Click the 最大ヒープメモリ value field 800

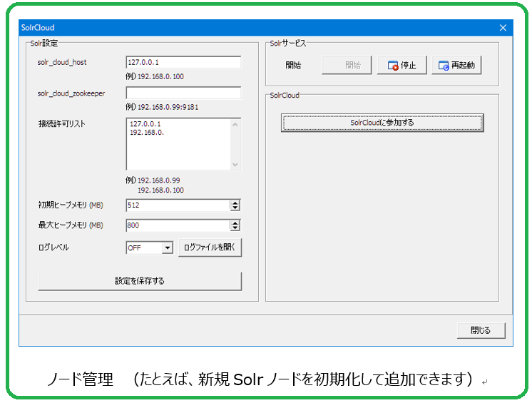point(178,225)
